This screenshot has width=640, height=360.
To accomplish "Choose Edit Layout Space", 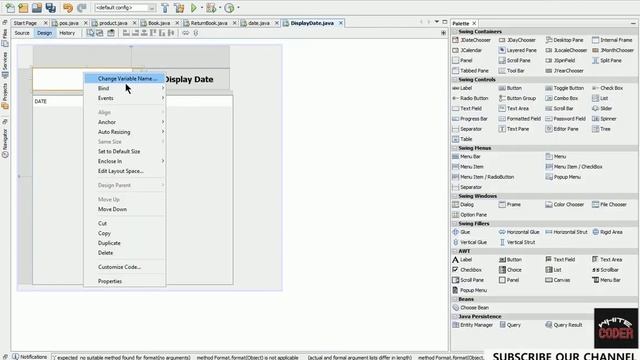I will point(124,171).
